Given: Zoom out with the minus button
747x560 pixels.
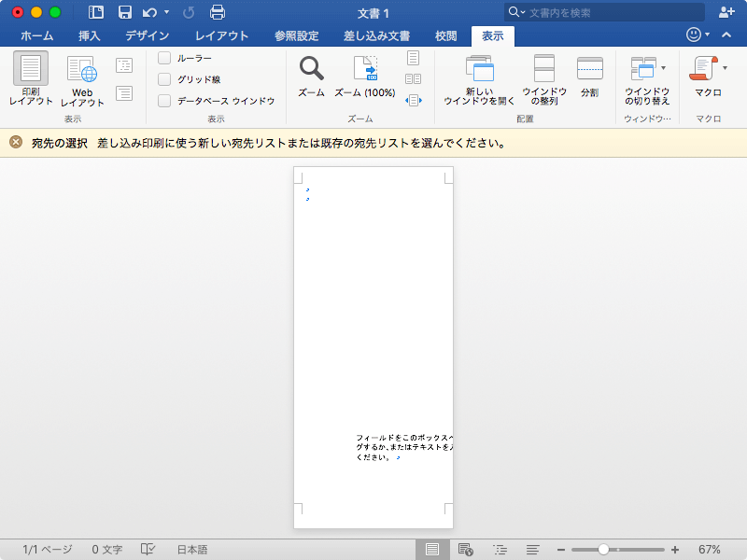Looking at the screenshot, I should click(561, 550).
